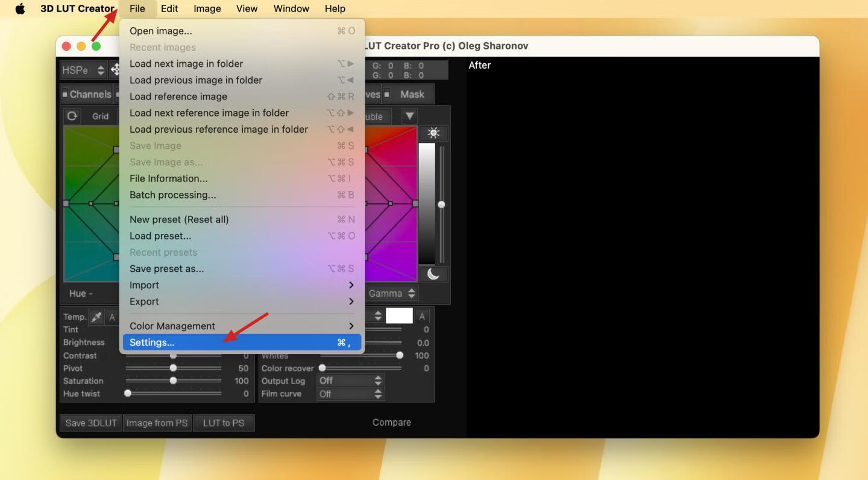Click the black-to-white gradient bar
The height and width of the screenshot is (480, 868).
click(x=427, y=204)
